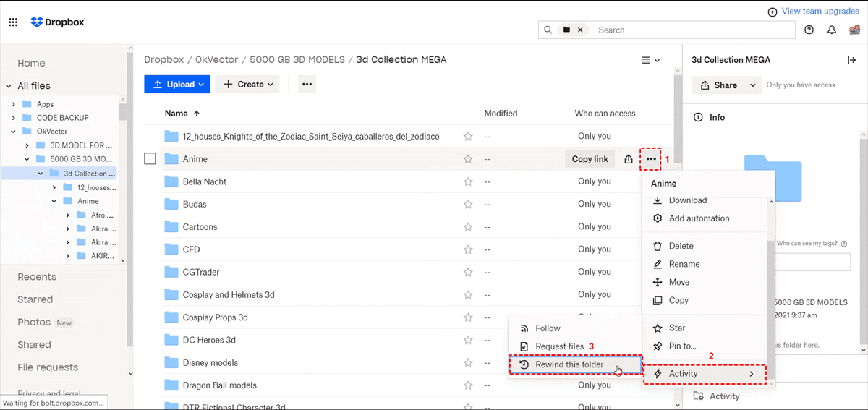Select Star in the context menu

[x=677, y=328]
